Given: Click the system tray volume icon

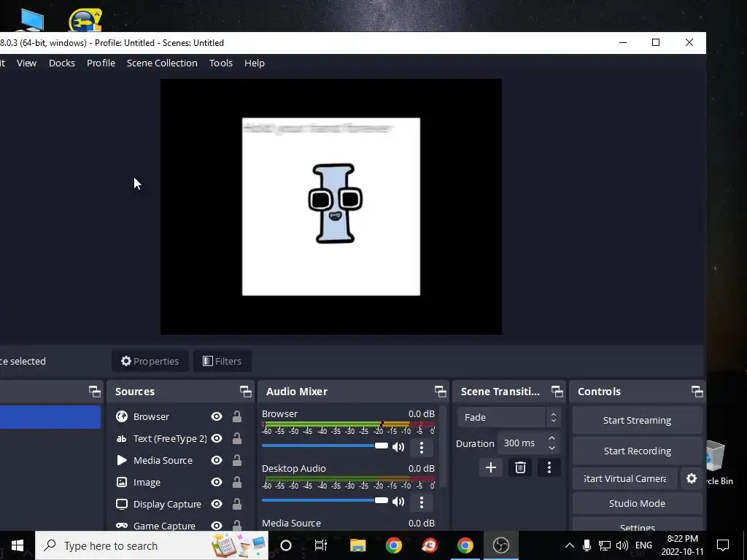Looking at the screenshot, I should [x=622, y=545].
